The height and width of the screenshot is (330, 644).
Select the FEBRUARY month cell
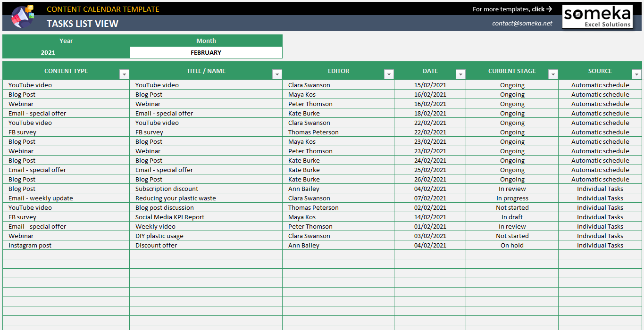[x=206, y=52]
